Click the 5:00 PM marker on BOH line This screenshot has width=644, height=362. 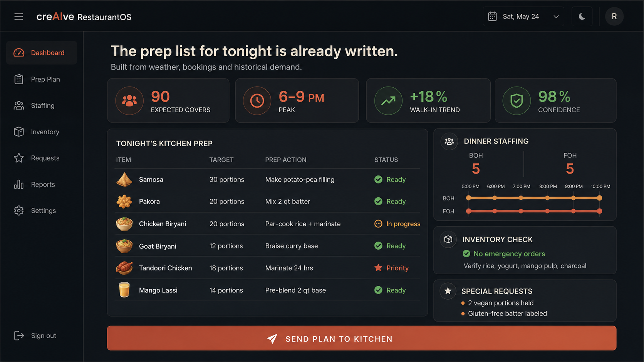click(468, 198)
